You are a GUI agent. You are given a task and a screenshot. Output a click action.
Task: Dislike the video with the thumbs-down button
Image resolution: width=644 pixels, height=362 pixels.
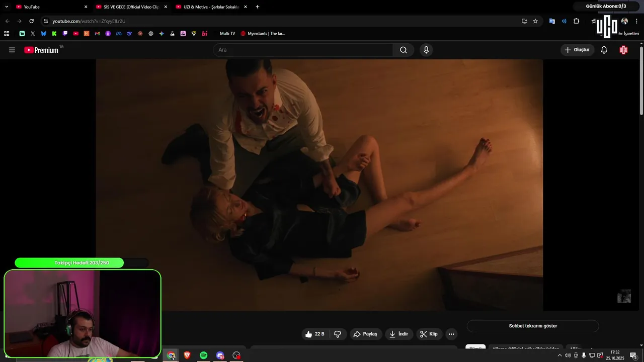pyautogui.click(x=338, y=334)
